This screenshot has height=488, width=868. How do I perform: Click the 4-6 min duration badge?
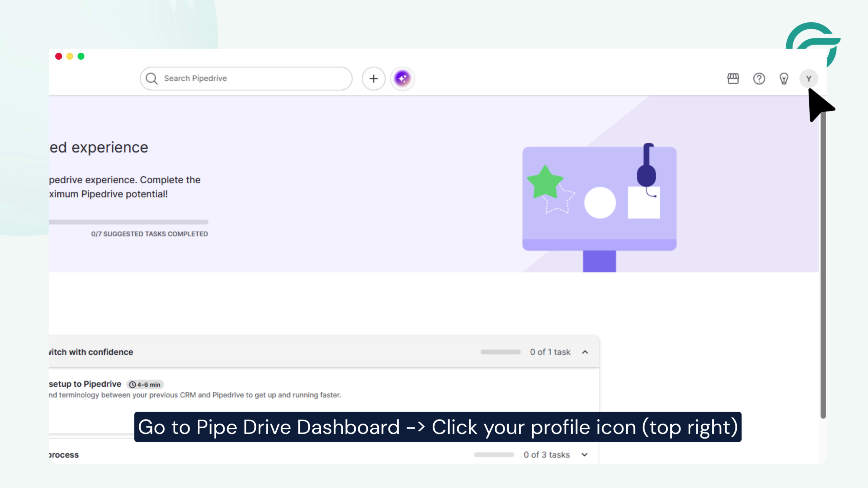click(145, 385)
